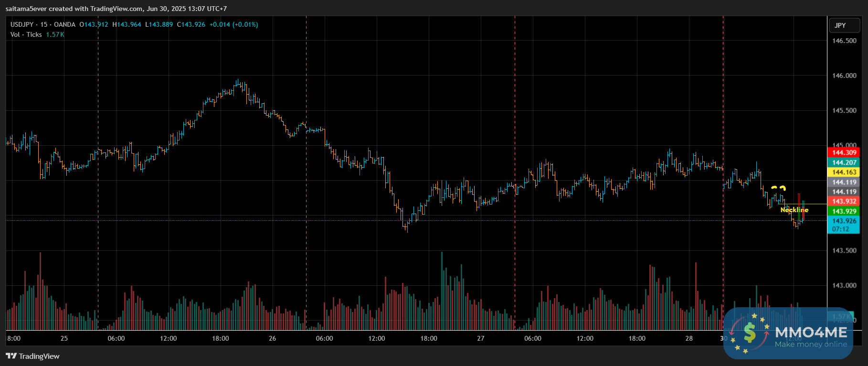
Task: Click the date label 27 on time axis
Action: (480, 338)
